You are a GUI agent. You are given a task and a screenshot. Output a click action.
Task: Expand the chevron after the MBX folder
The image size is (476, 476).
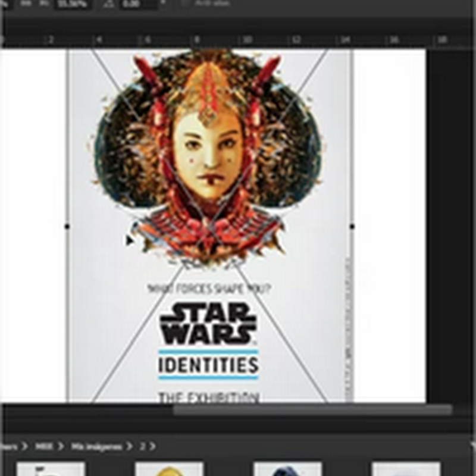click(x=61, y=446)
